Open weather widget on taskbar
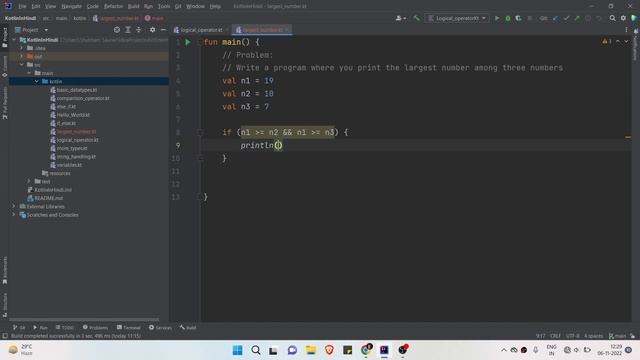 click(x=21, y=350)
